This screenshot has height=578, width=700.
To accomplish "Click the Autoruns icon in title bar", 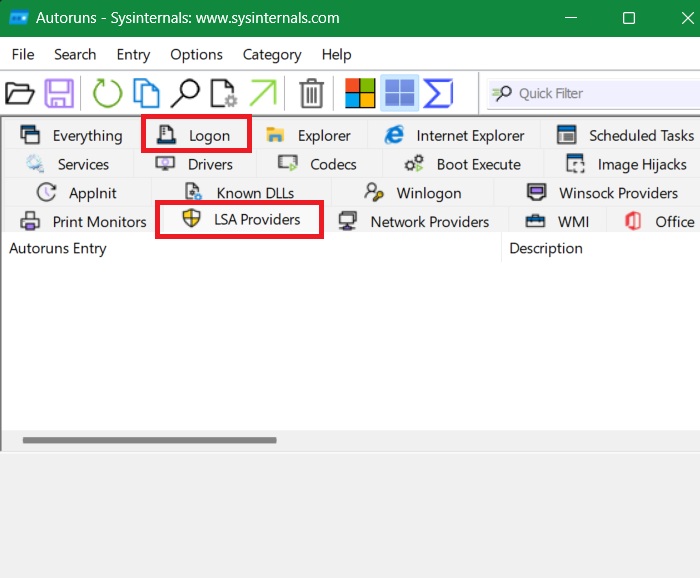I will (18, 18).
